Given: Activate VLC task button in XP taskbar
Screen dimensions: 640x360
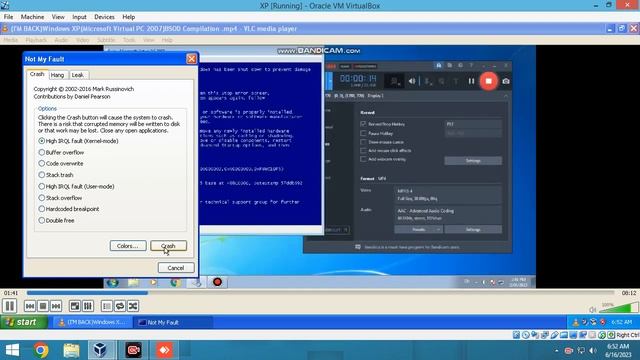Looking at the screenshot, I should [92, 322].
